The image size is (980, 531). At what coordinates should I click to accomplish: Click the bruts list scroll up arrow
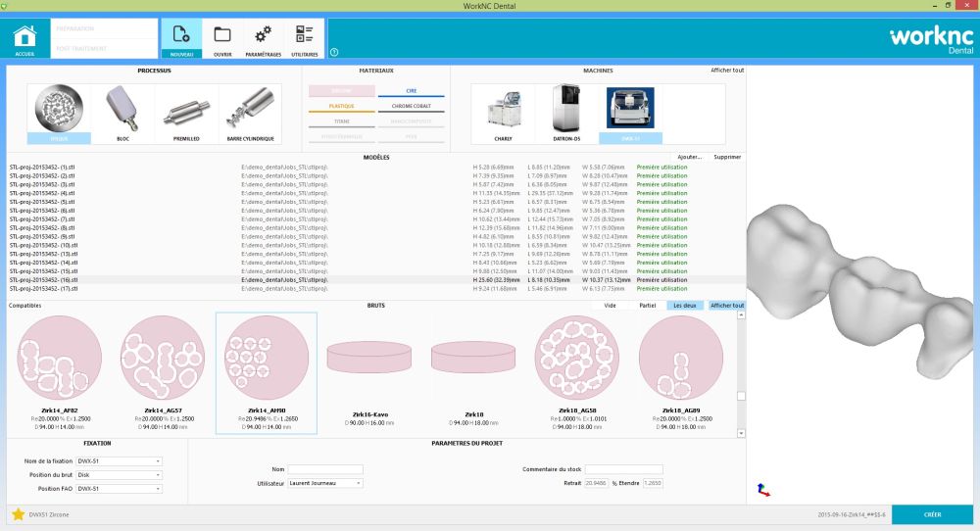(x=741, y=315)
